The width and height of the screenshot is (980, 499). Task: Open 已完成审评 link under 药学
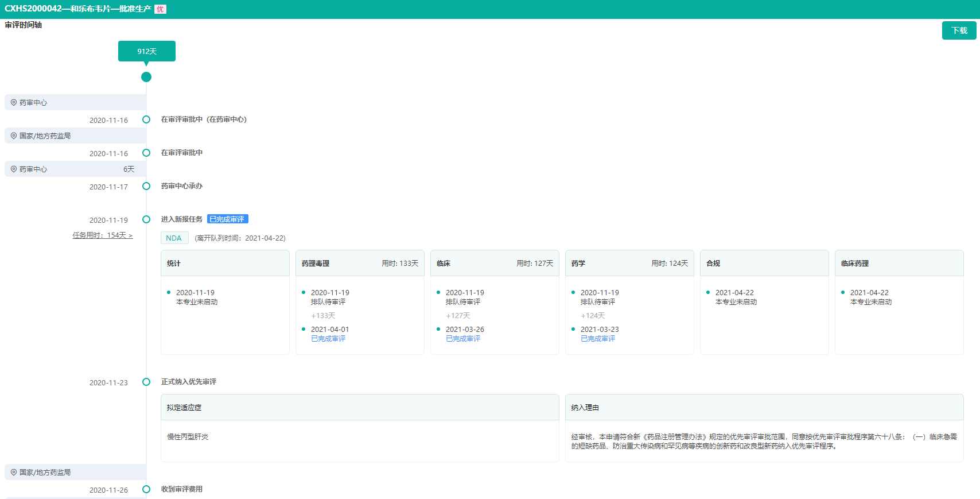pos(598,339)
